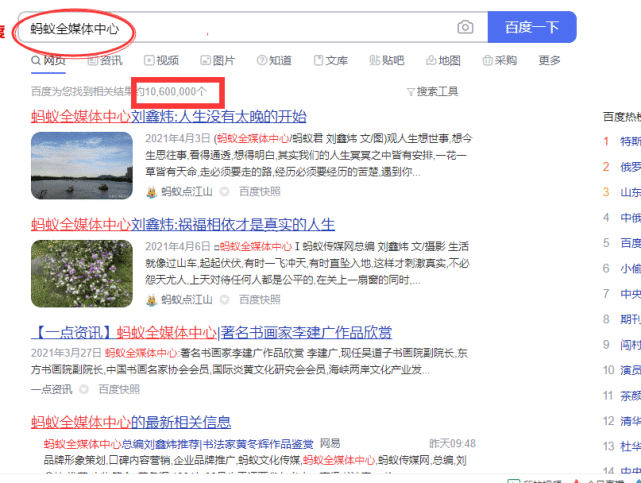
Task: Click the purple flowers thumbnail
Action: pyautogui.click(x=82, y=273)
